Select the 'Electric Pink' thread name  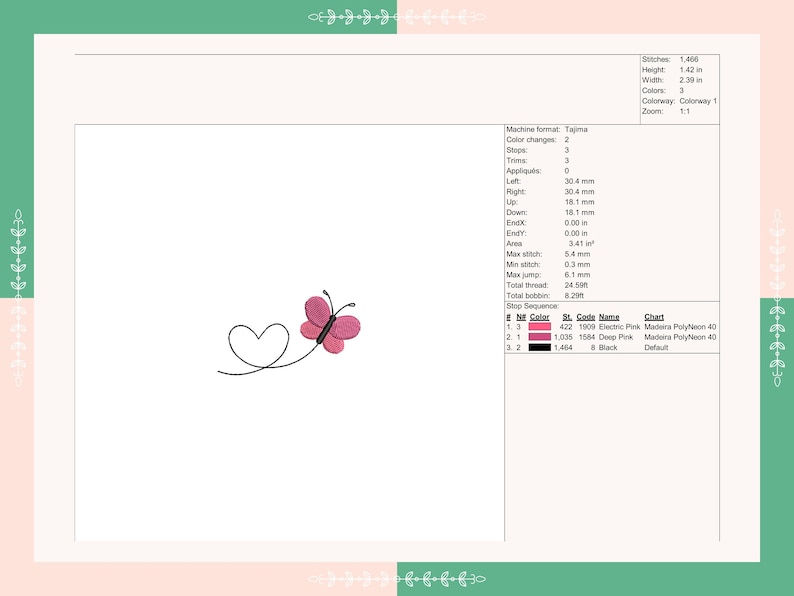[619, 327]
